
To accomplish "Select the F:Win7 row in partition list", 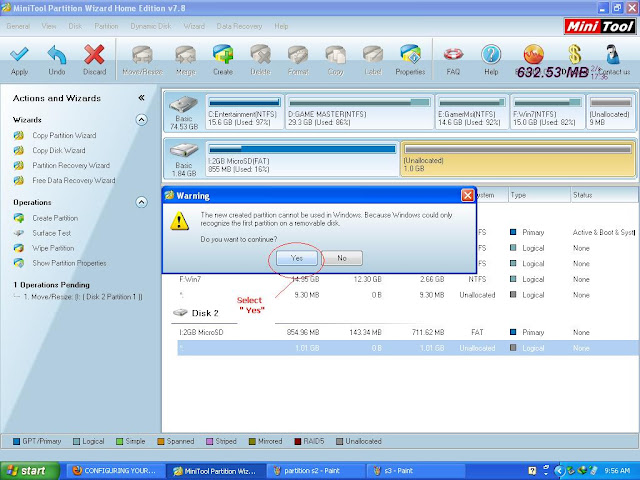I will pyautogui.click(x=406, y=279).
